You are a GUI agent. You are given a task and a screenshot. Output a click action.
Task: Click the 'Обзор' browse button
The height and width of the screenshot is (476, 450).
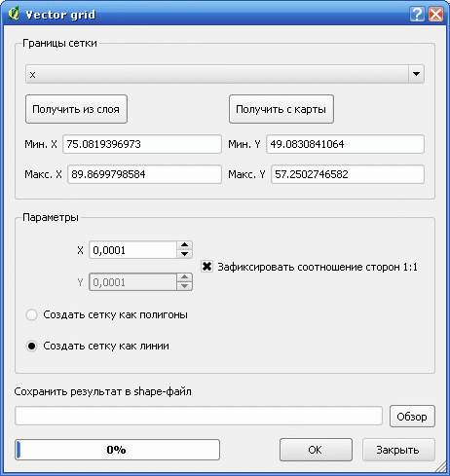[x=412, y=417]
